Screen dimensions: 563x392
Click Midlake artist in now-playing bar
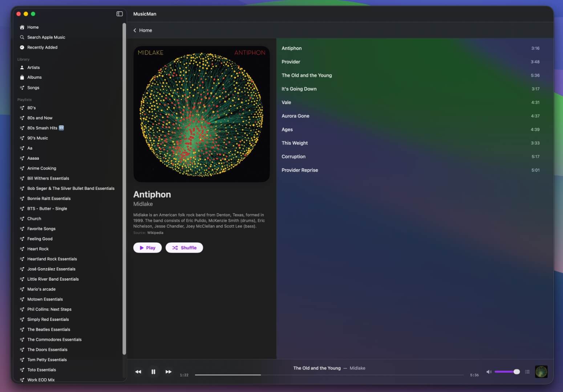(357, 368)
